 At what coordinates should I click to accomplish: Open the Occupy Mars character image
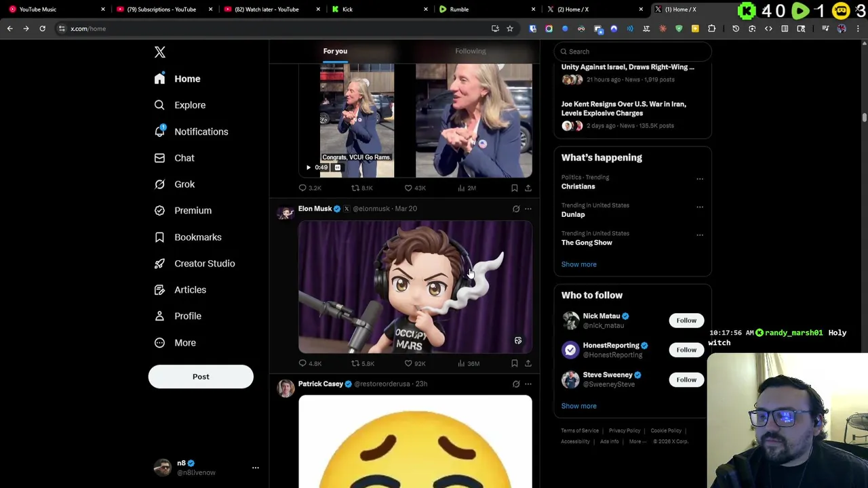click(x=415, y=287)
